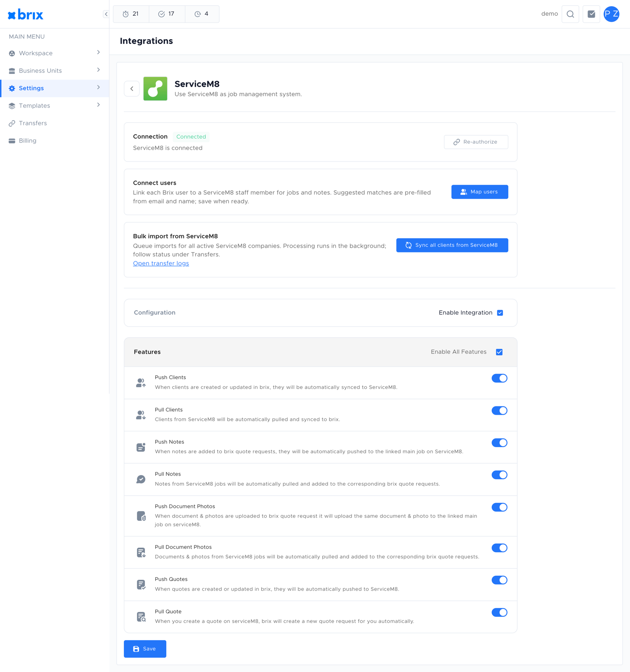
Task: Disable the Pull Clients toggle
Action: 499,410
